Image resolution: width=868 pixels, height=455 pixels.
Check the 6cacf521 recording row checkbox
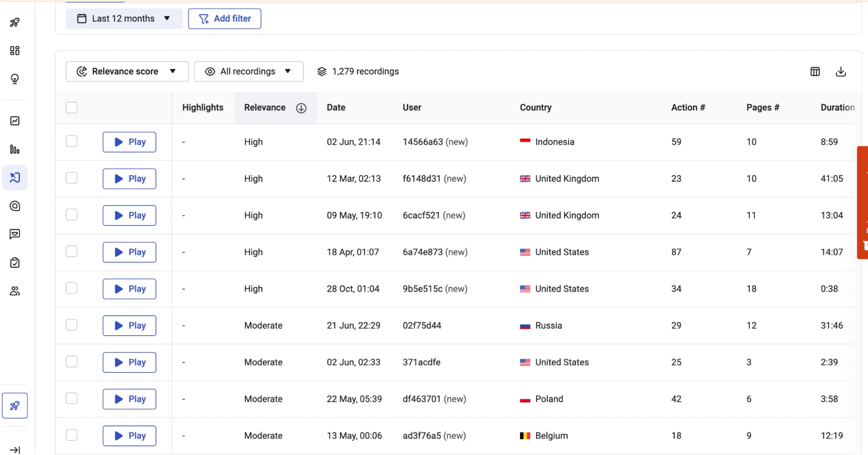coord(72,214)
